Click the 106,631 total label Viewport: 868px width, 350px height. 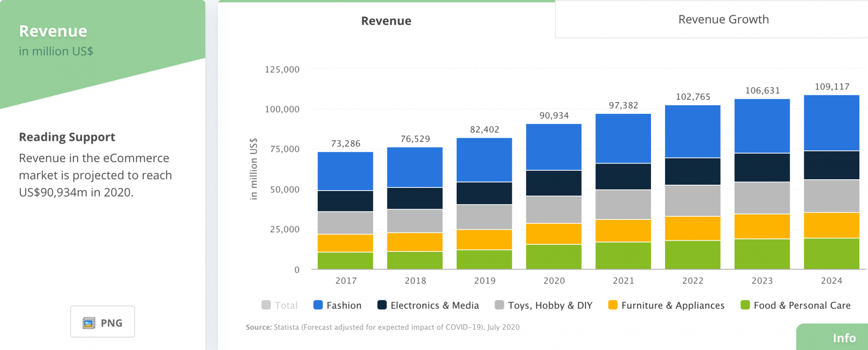pyautogui.click(x=763, y=90)
